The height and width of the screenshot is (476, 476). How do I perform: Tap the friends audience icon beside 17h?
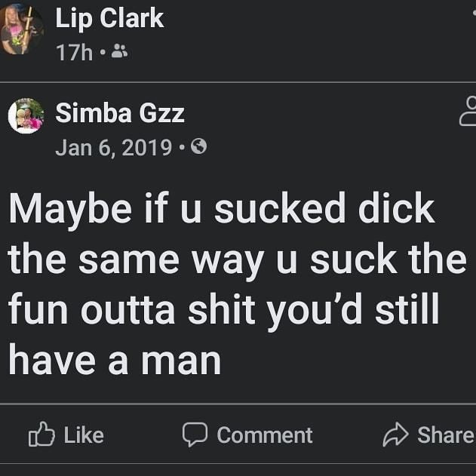119,51
